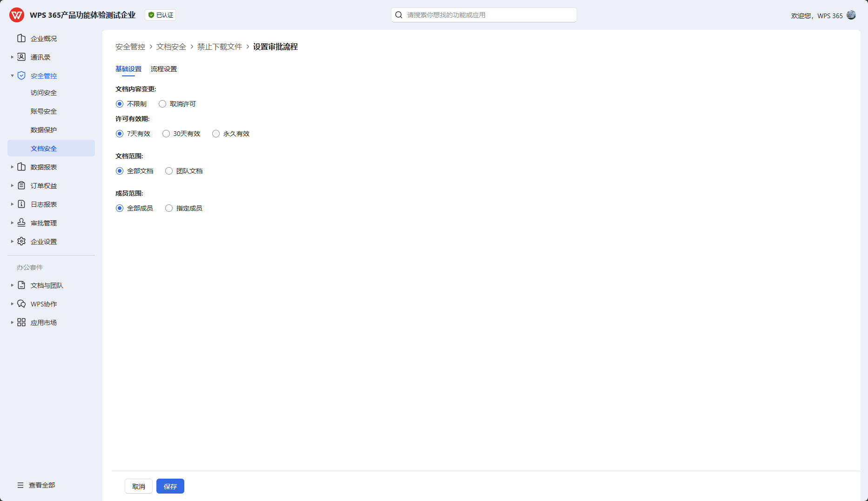Click the 保存 button

click(x=170, y=486)
